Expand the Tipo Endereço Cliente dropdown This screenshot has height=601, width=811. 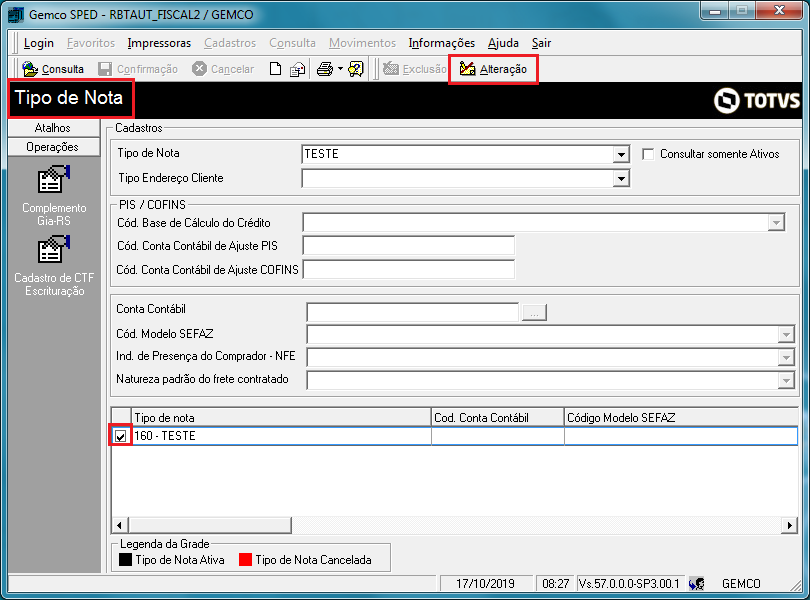tap(621, 179)
